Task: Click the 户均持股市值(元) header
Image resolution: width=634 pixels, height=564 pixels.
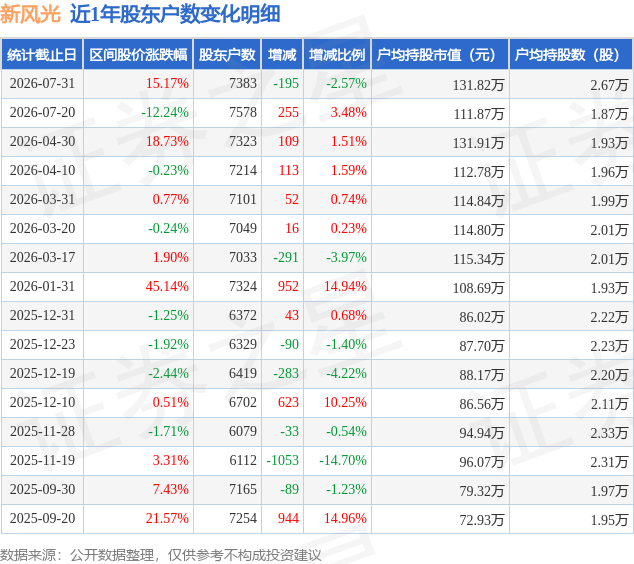Action: click(440, 55)
